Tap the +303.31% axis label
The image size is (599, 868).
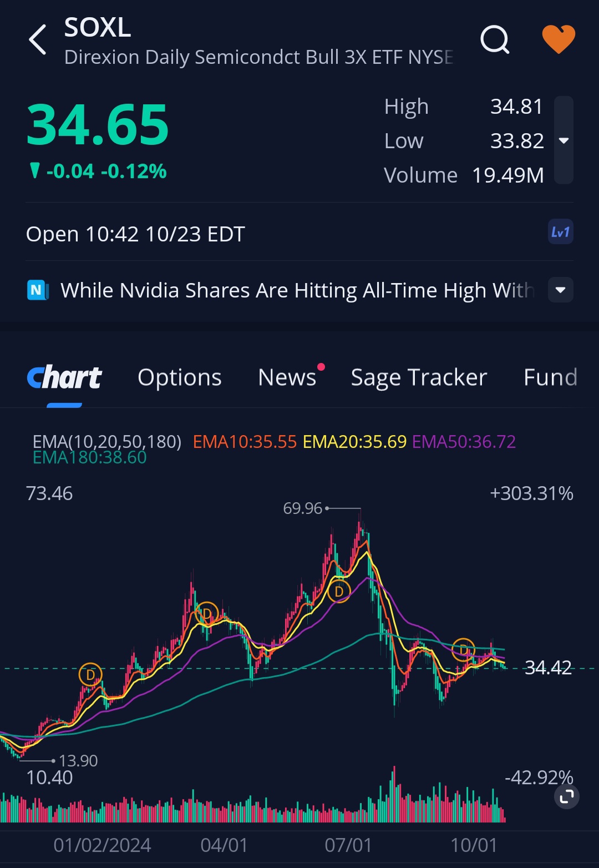[x=531, y=493]
